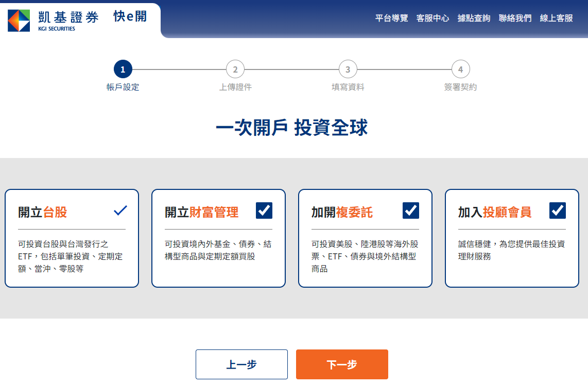Screen dimensions: 588x386
Task: Open 聯絡我們 page
Action: pos(515,18)
